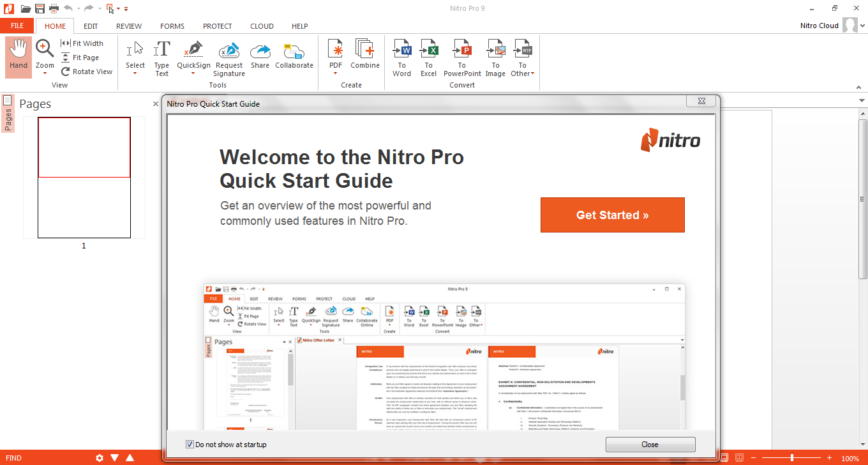Expand the PDF create dropdown arrow
Screen dimensions: 868x465
(x=336, y=73)
